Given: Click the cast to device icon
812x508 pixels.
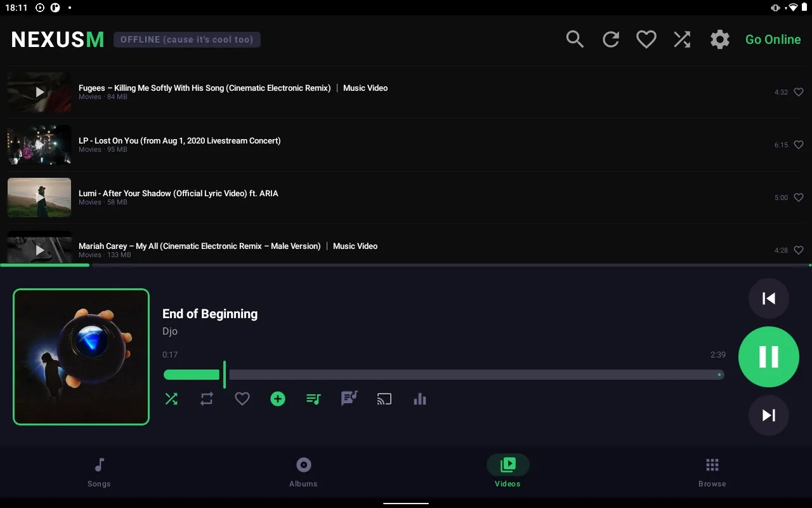Looking at the screenshot, I should (384, 399).
